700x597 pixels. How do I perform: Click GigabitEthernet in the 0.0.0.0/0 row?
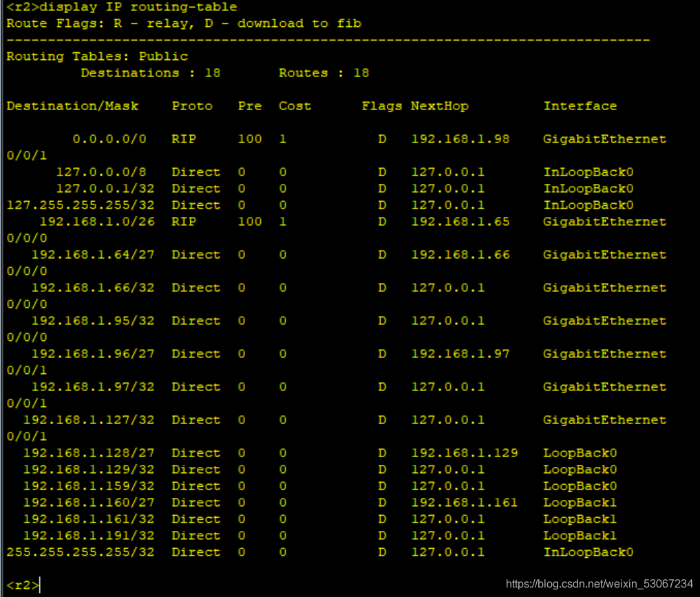(x=604, y=139)
